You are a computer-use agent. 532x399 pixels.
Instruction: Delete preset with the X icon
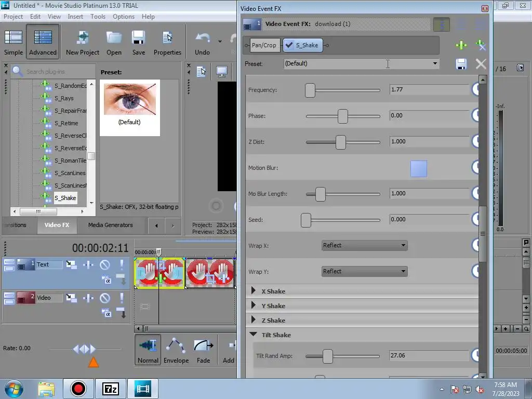click(481, 64)
